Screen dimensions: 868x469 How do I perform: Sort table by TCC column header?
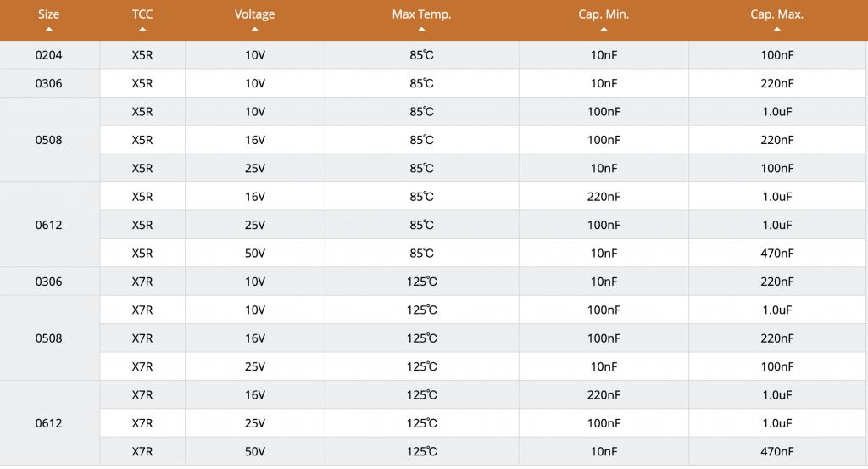[142, 14]
